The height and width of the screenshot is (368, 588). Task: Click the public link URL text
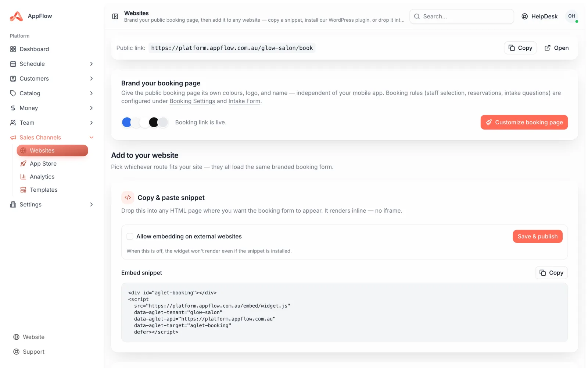click(x=232, y=48)
